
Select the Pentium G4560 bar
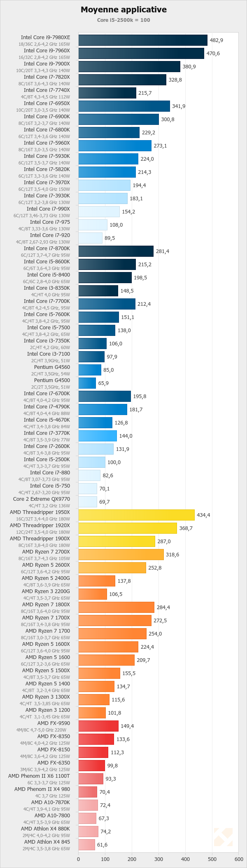click(x=90, y=370)
